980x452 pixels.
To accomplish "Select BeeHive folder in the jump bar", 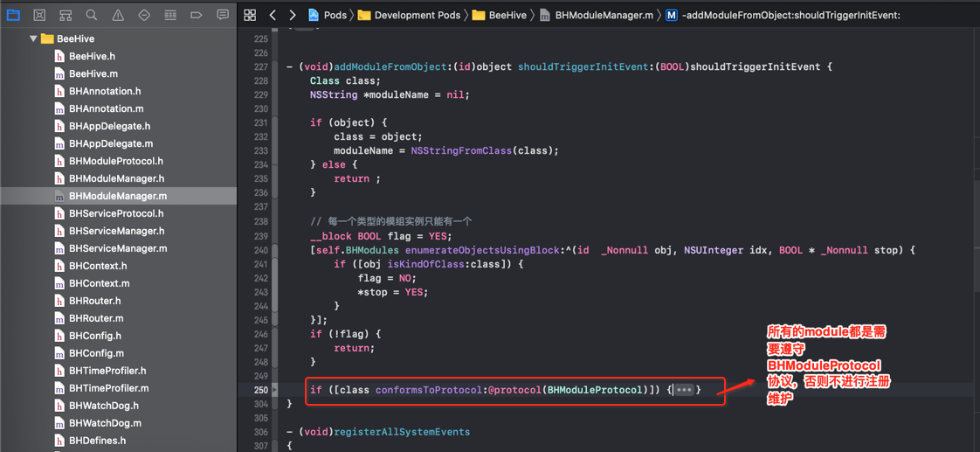I will pyautogui.click(x=500, y=15).
